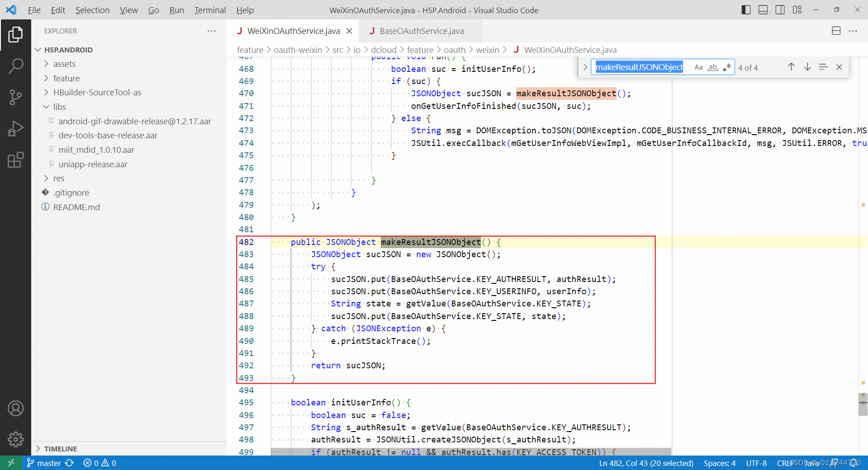Go to next find match
868x470 pixels.
click(x=807, y=67)
